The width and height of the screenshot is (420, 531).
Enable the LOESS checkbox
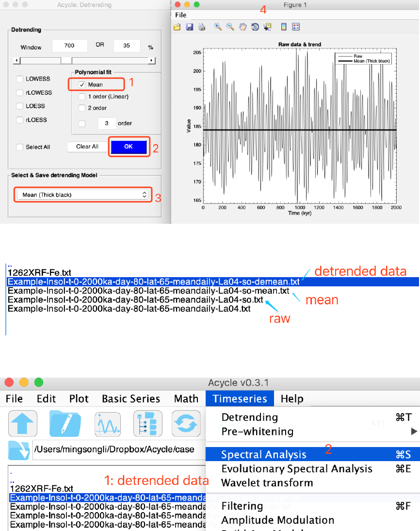pos(19,106)
